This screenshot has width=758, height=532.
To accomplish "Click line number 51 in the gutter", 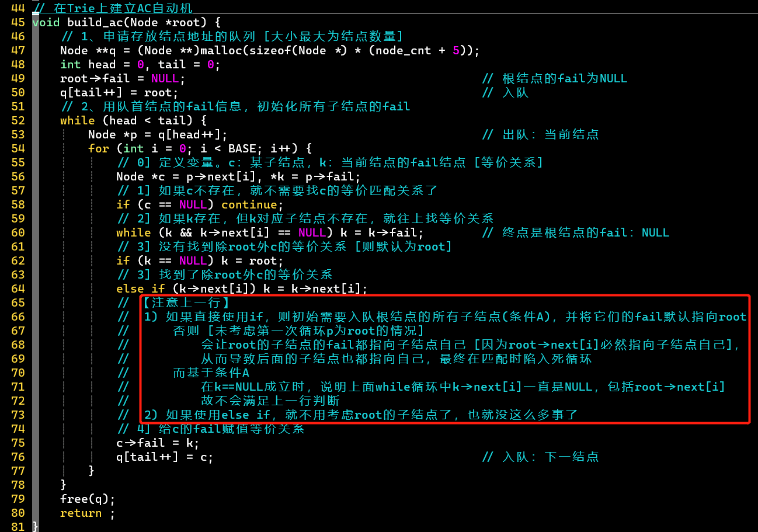I will pos(18,106).
